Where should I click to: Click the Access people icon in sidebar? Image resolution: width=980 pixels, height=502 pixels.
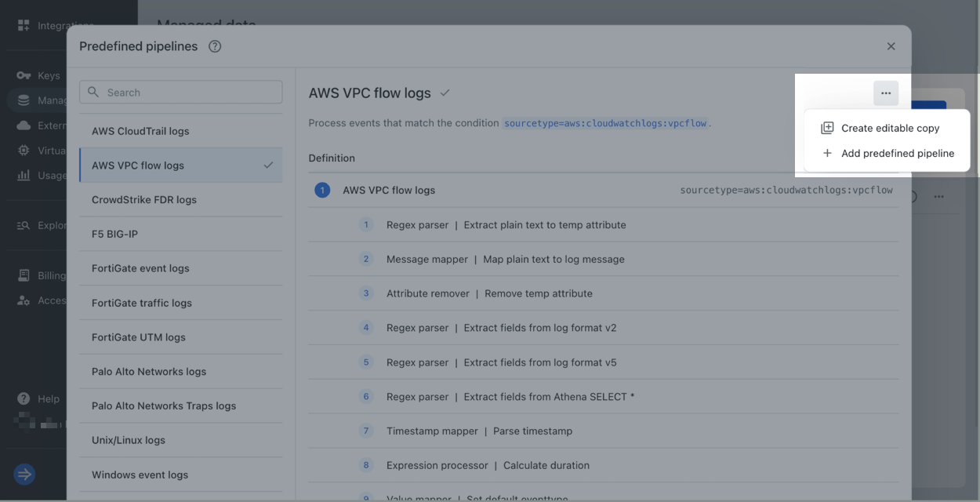pyautogui.click(x=24, y=300)
